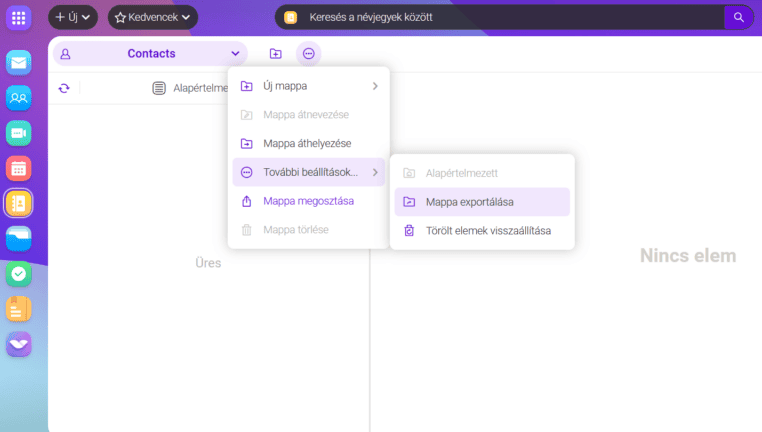Open the Tasks checkmark icon in sidebar
The width and height of the screenshot is (762, 432).
(x=19, y=274)
